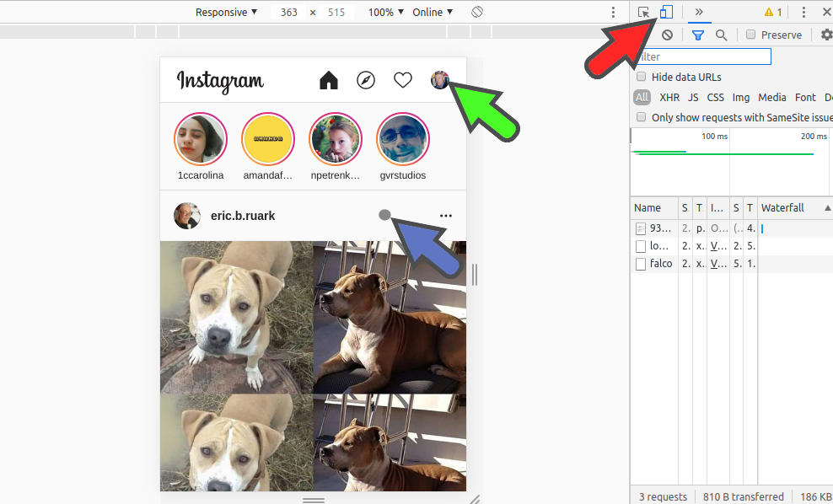Focus the network Filter text field
Screen dimensions: 833x504
(703, 56)
